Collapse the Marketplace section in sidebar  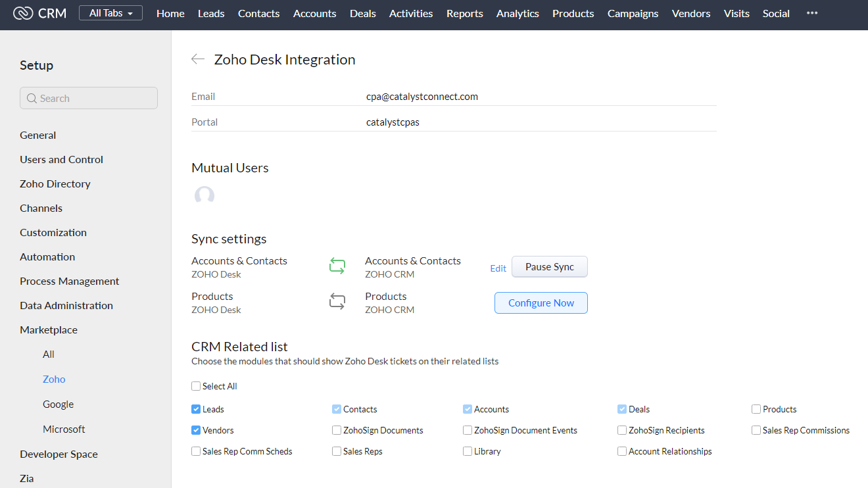click(x=49, y=329)
